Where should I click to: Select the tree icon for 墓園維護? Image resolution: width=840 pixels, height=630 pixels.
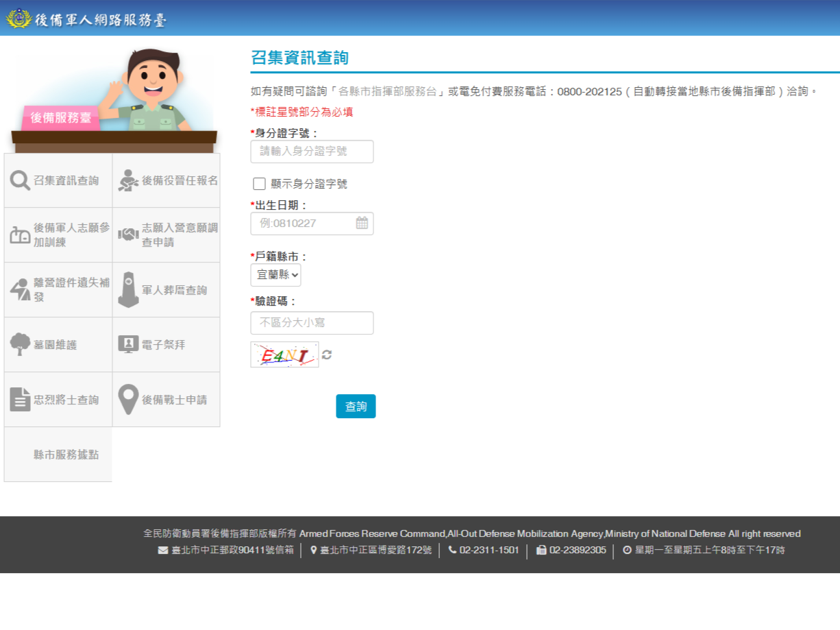coord(19,343)
